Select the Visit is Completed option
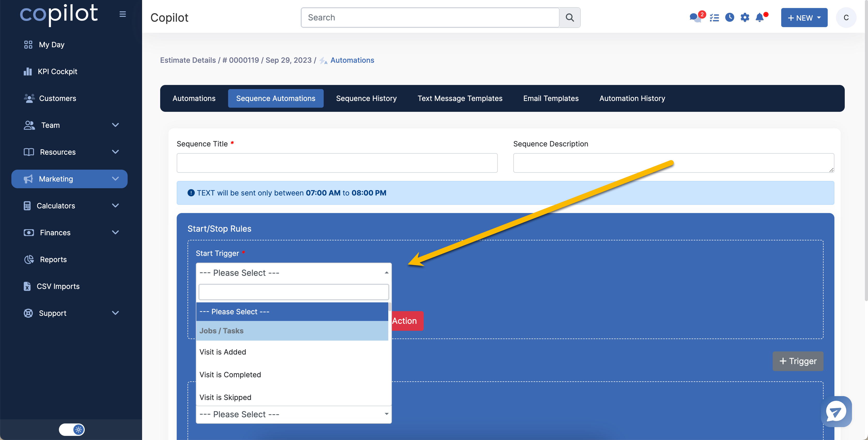This screenshot has height=440, width=868. pos(292,375)
